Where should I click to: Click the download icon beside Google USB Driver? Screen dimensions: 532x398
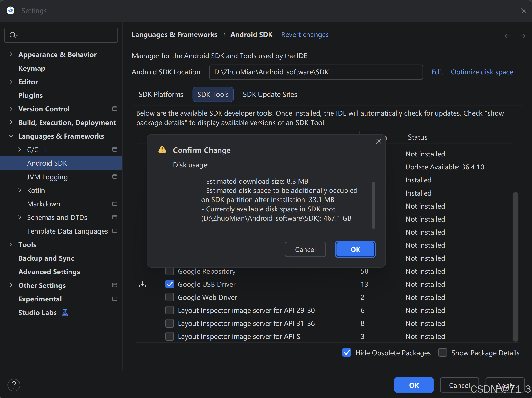143,284
